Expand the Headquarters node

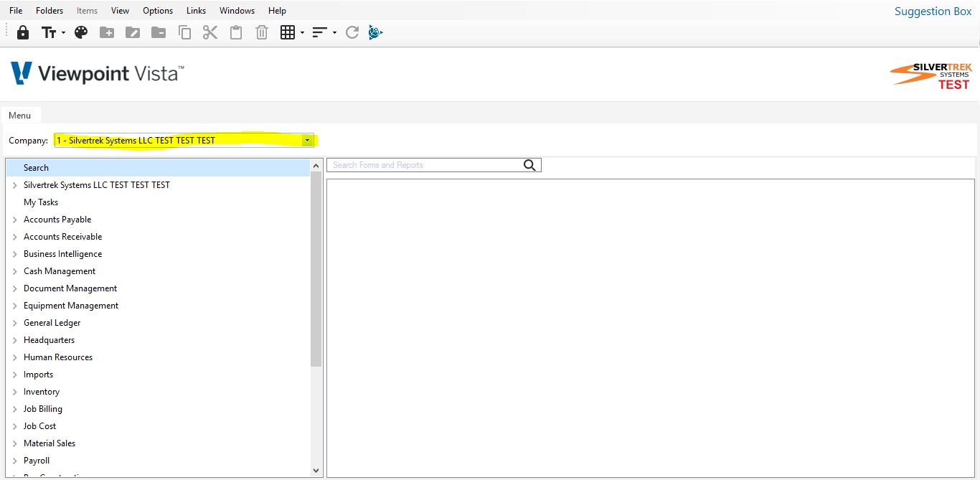(x=15, y=340)
